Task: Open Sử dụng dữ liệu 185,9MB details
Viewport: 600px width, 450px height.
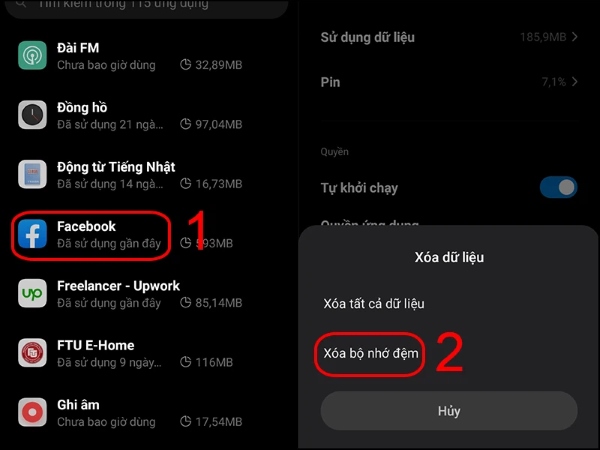Action: click(449, 37)
